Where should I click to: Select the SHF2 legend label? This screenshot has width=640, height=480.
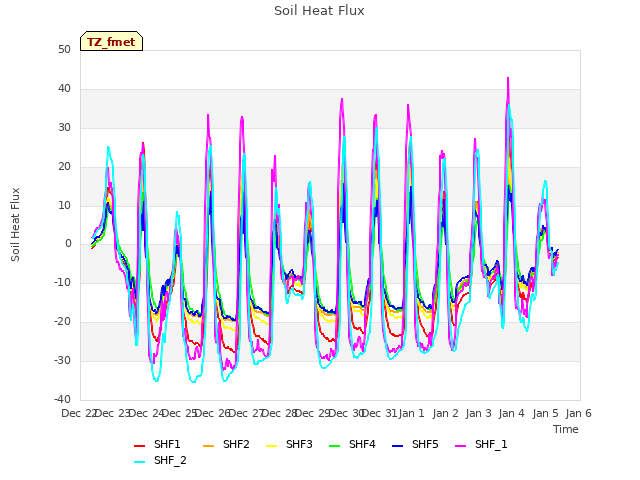[x=236, y=444]
